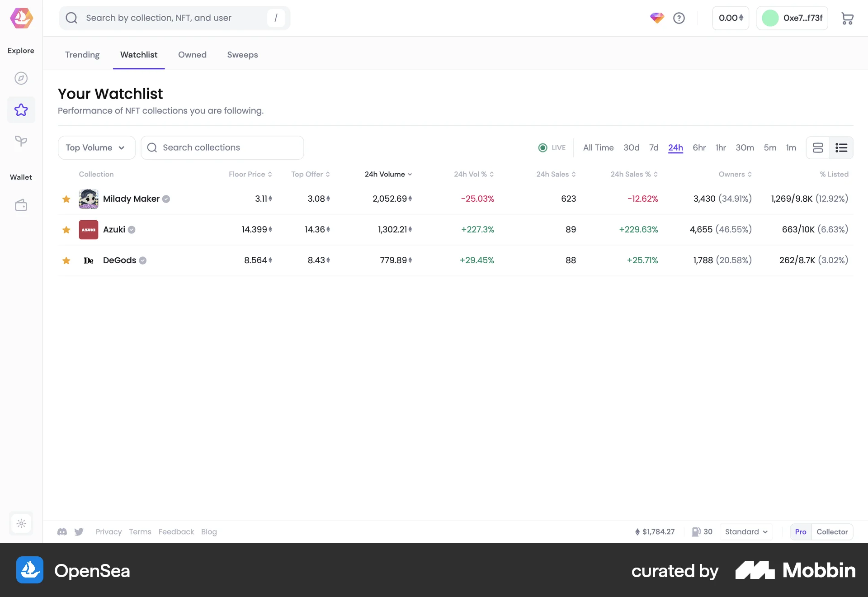
Task: Click the Search collections input field
Action: 222,147
